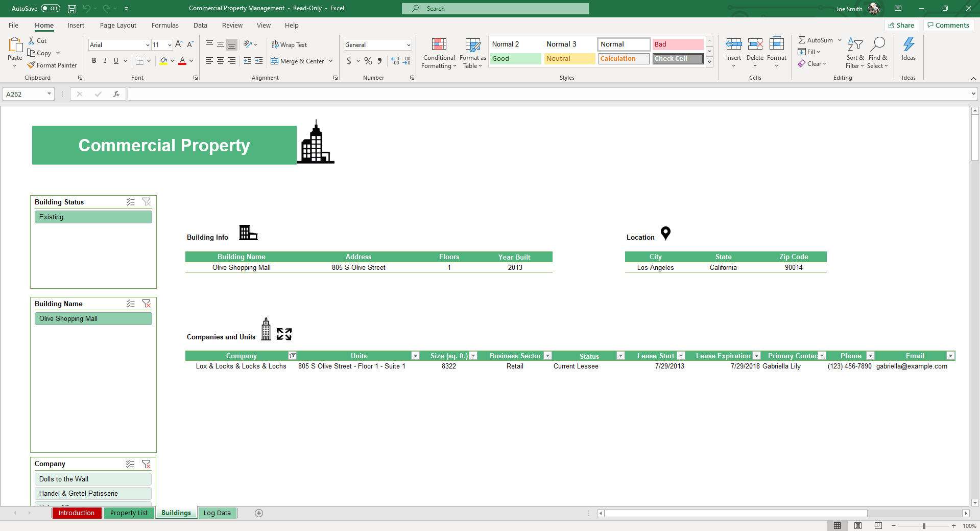Viewport: 980px width, 531px height.
Task: Click the Find & Select icon
Action: (878, 53)
